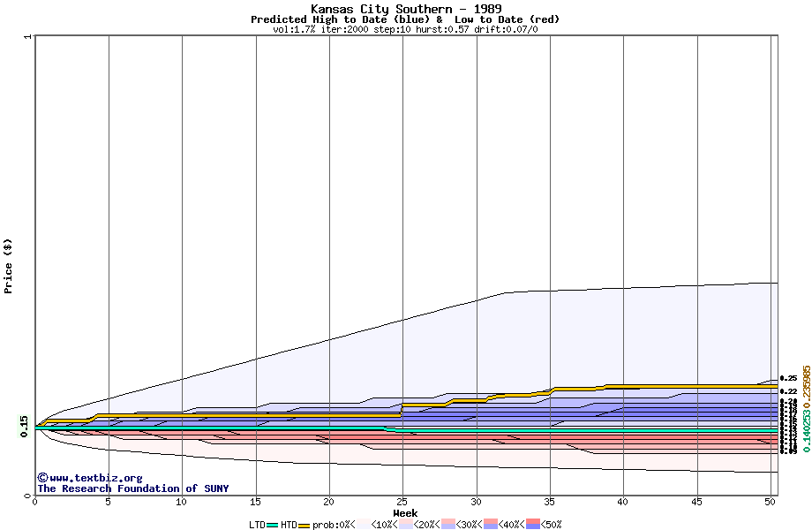
Task: Click the legend swatch between <20% and <30%
Action: coord(448,525)
